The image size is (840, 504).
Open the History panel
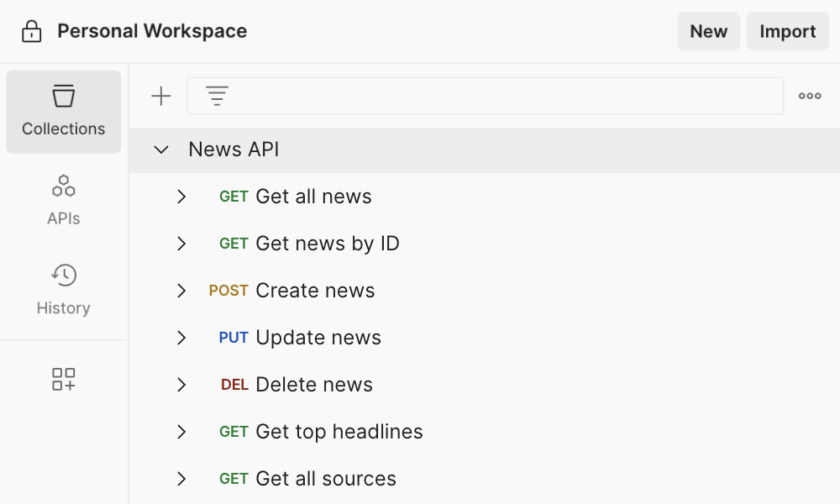[x=63, y=289]
